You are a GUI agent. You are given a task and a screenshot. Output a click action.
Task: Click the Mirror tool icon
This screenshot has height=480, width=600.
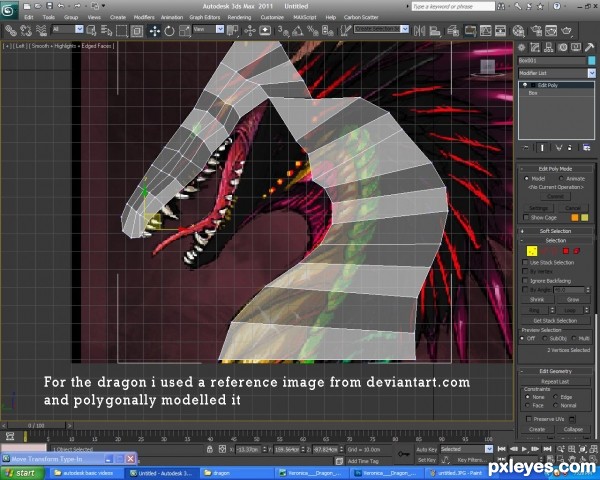(x=419, y=31)
